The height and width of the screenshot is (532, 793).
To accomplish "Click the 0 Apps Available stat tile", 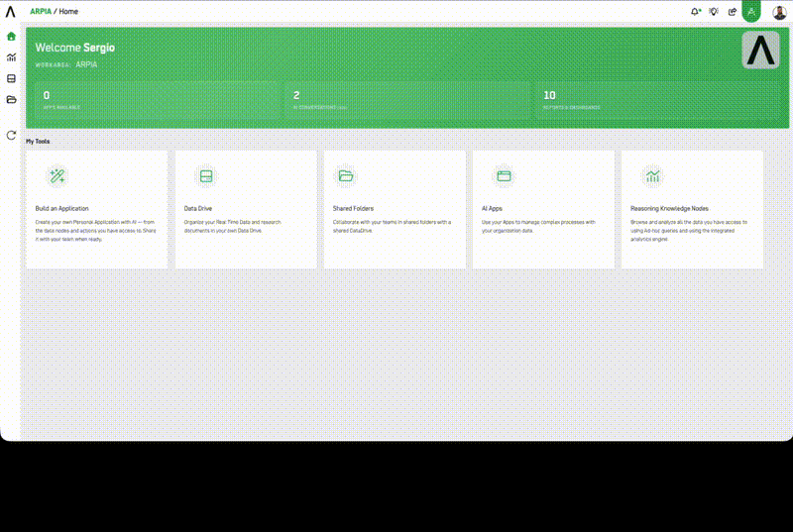I will (157, 100).
